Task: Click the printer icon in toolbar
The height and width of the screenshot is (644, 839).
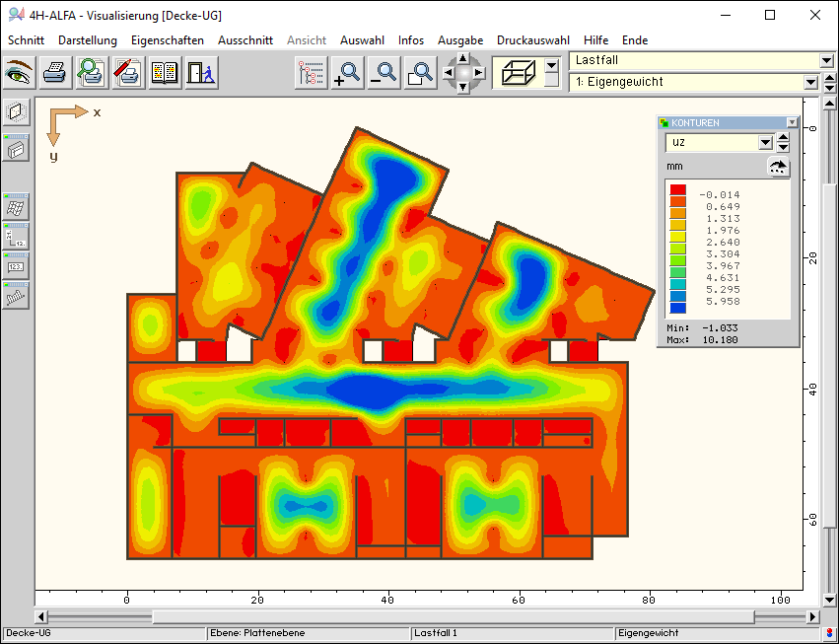Action: pyautogui.click(x=55, y=72)
